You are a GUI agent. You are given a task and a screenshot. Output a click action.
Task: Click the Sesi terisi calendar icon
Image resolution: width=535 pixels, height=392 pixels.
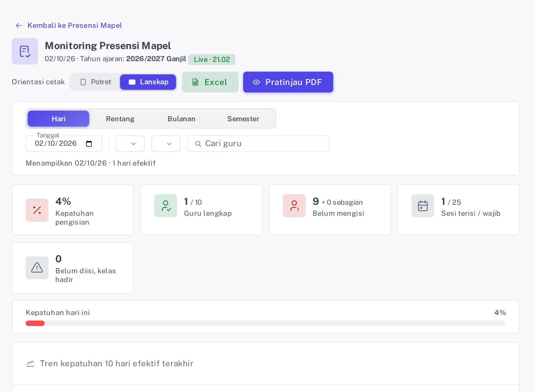point(423,206)
